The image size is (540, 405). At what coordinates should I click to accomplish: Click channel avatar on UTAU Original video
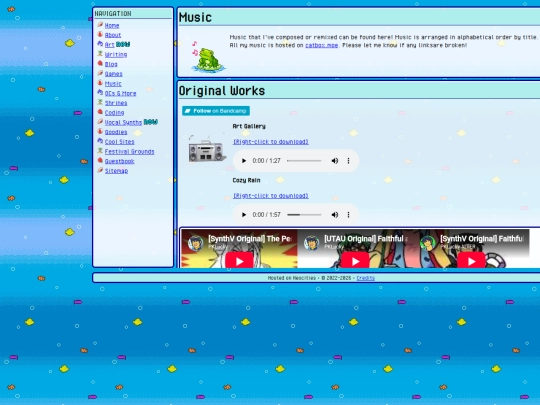(311, 243)
